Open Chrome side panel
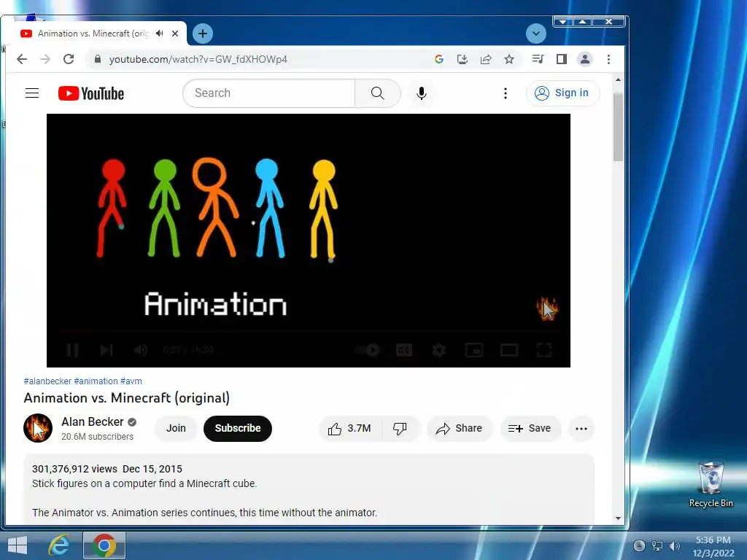Image resolution: width=747 pixels, height=560 pixels. (x=562, y=59)
